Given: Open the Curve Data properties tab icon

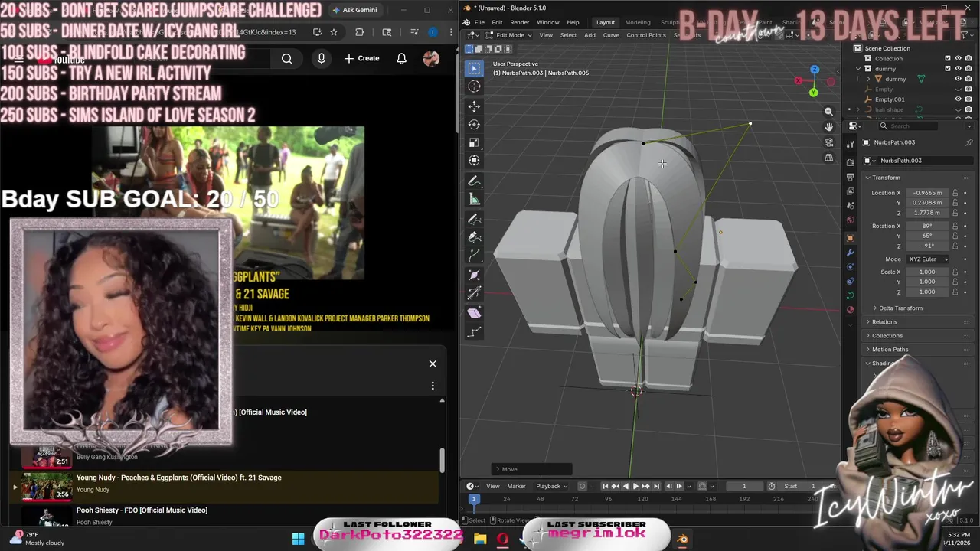Looking at the screenshot, I should click(x=850, y=295).
